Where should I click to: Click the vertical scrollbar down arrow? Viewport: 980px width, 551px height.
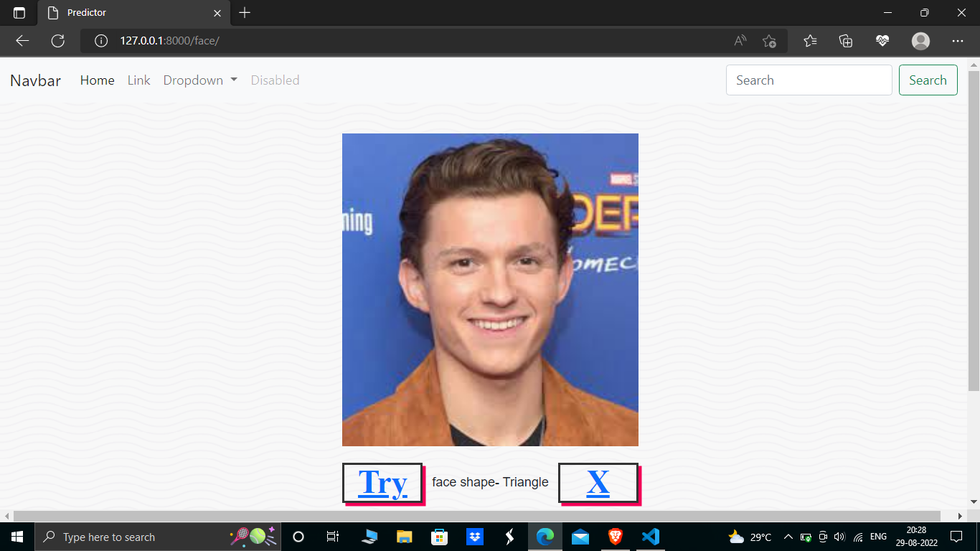[x=974, y=502]
